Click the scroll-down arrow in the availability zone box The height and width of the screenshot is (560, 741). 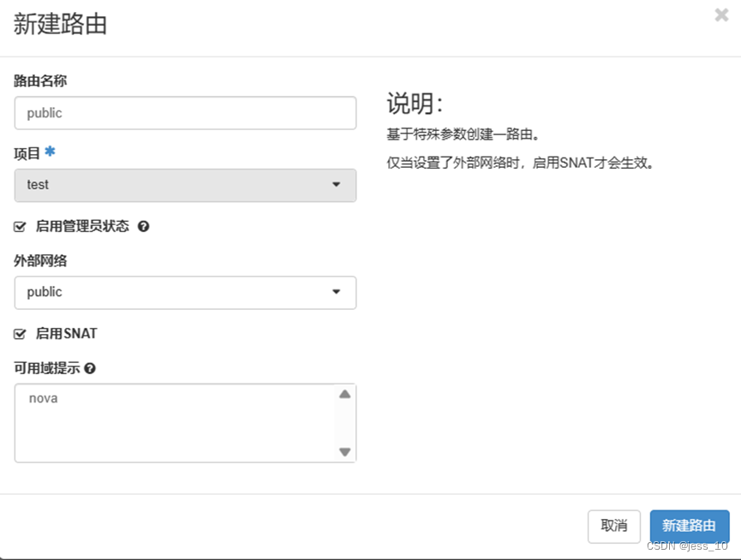(x=344, y=451)
